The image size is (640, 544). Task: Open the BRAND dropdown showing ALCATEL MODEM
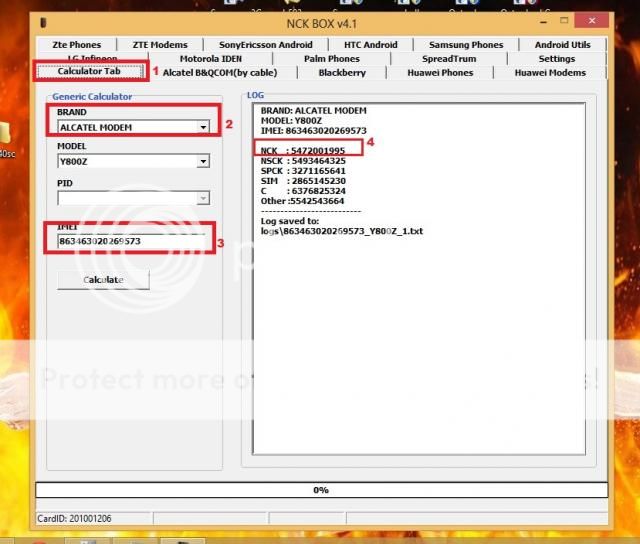coord(133,128)
